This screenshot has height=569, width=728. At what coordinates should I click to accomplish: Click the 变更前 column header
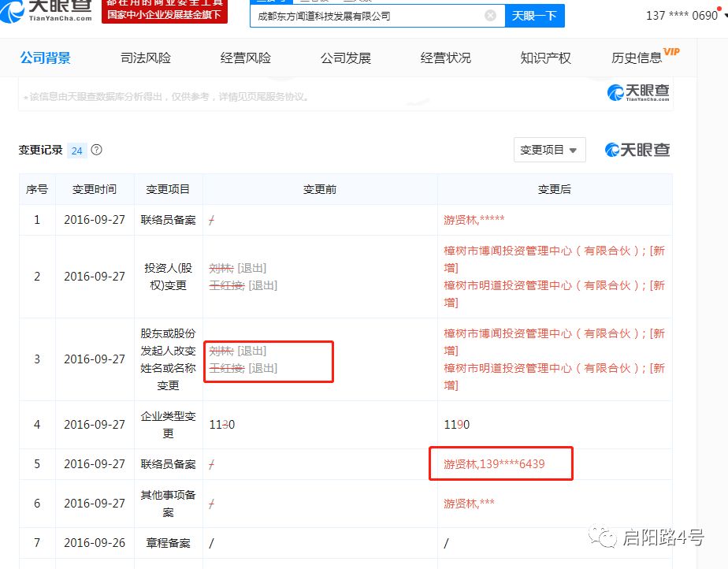pyautogui.click(x=320, y=189)
